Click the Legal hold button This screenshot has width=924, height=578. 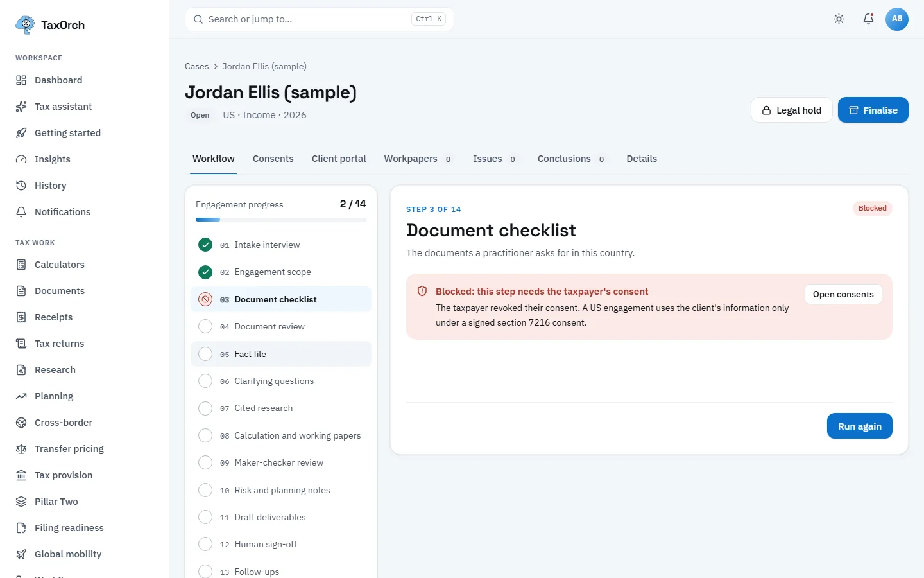point(791,110)
